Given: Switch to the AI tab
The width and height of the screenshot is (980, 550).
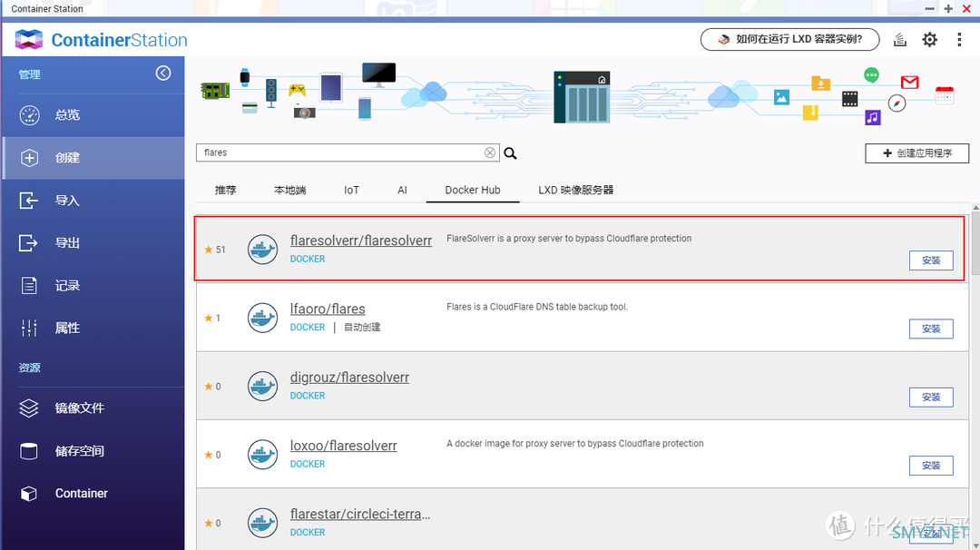Looking at the screenshot, I should click(403, 190).
